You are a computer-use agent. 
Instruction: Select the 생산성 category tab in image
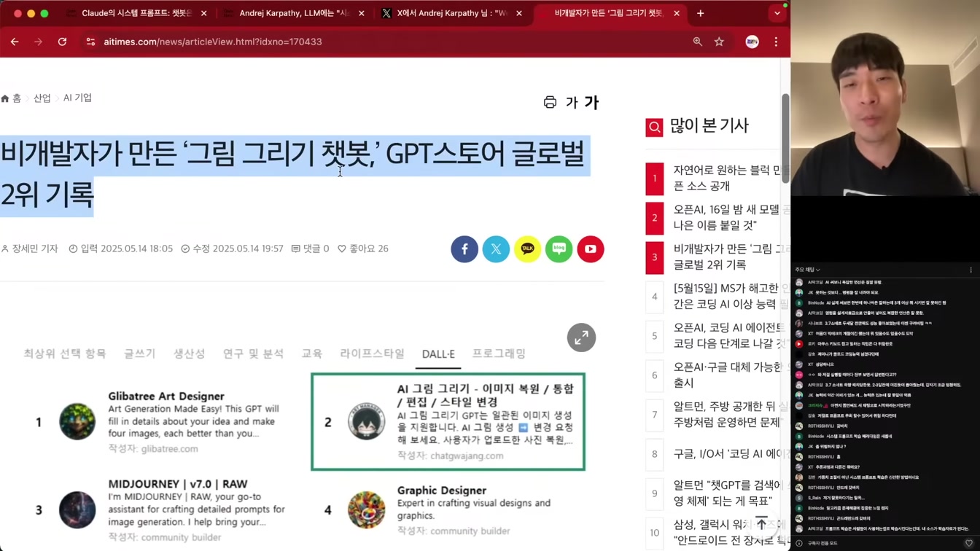189,353
